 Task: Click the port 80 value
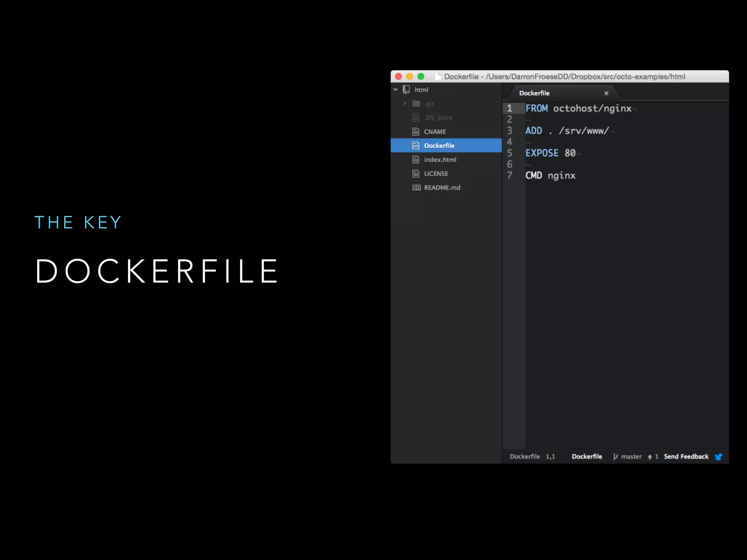[x=570, y=153]
